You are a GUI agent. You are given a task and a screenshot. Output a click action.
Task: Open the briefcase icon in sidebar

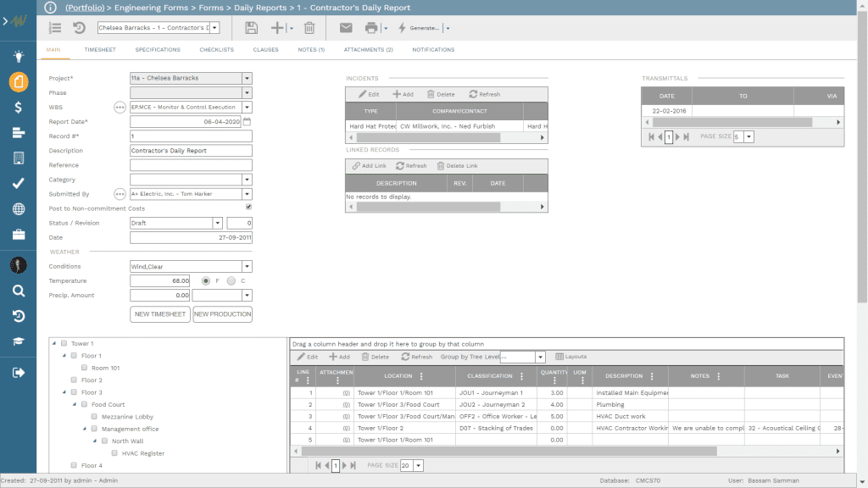point(19,235)
